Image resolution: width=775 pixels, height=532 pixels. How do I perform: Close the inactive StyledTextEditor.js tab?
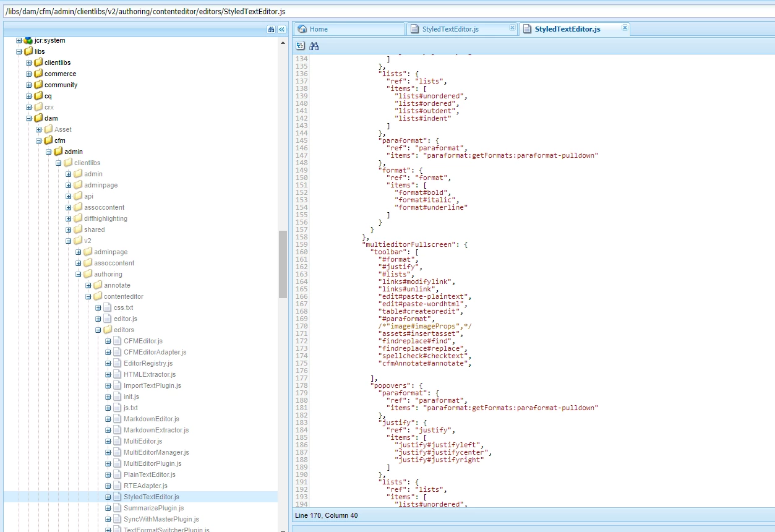pos(512,28)
